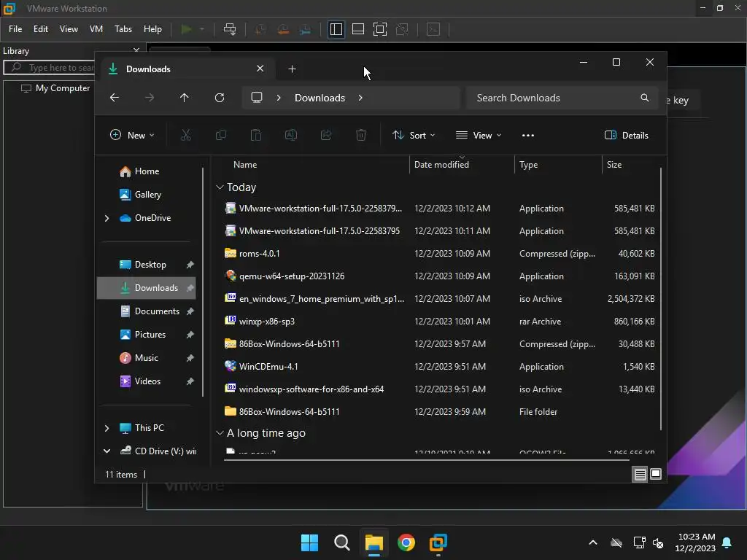Viewport: 747px width, 560px height.
Task: Expand OneDrive in navigation pane
Action: pos(107,218)
